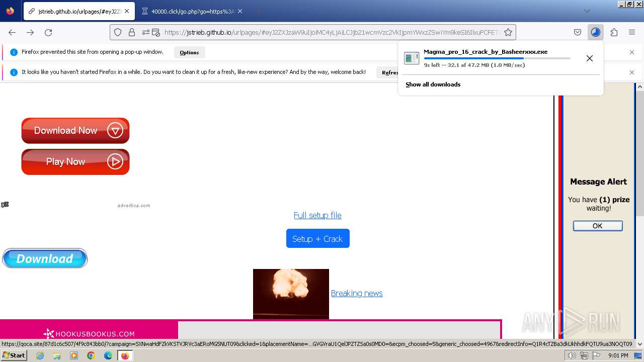
Task: Dismiss the pop-up blocked notification
Action: [x=632, y=52]
